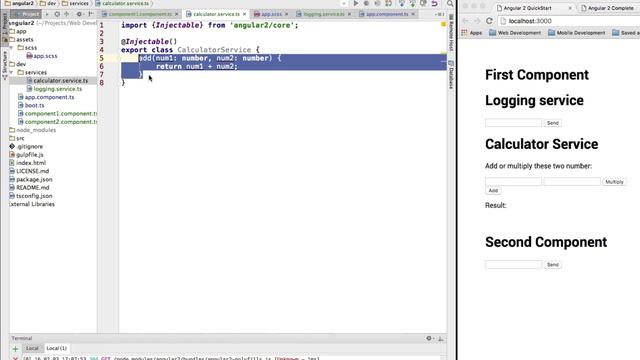The image size is (640, 360).
Task: Select tsconfig.json in project tree
Action: click(x=31, y=196)
